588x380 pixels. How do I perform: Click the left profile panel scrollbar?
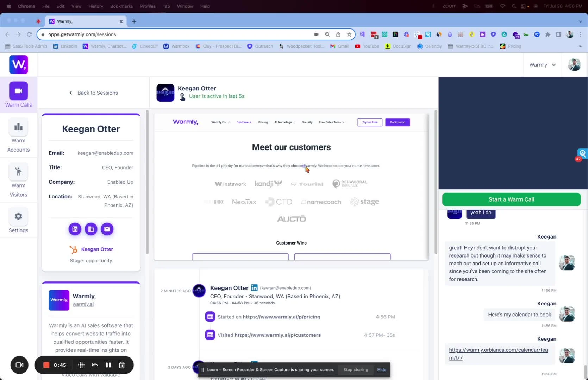[x=147, y=182]
